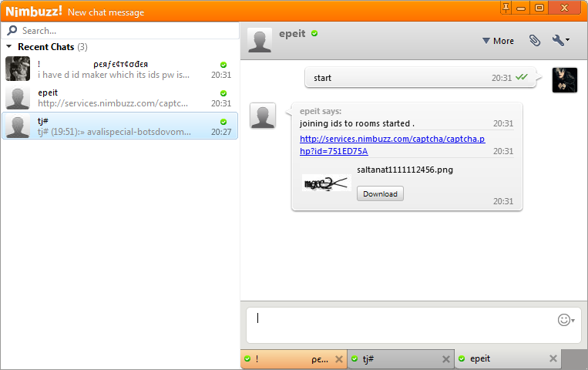Click green status dot on tj# row
Image resolution: width=588 pixels, height=370 pixels.
223,122
